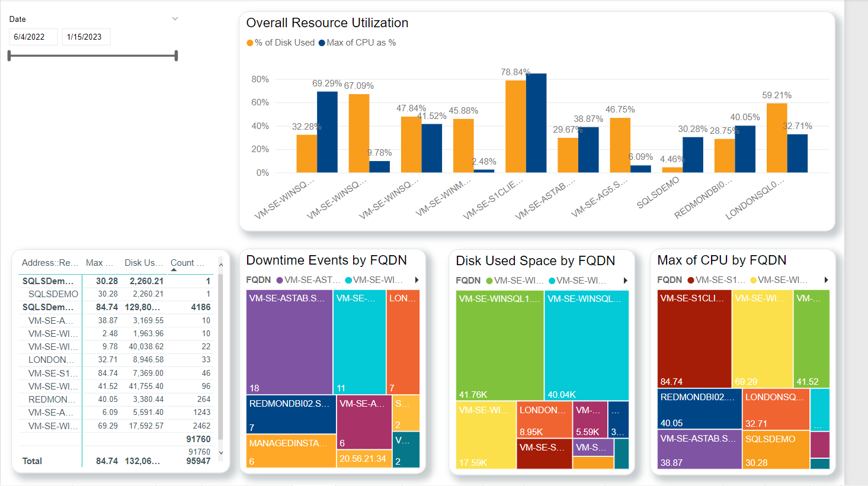Viewport: 868px width, 486px height.
Task: Select the SQLSDEMO row in the table
Action: pos(53,294)
